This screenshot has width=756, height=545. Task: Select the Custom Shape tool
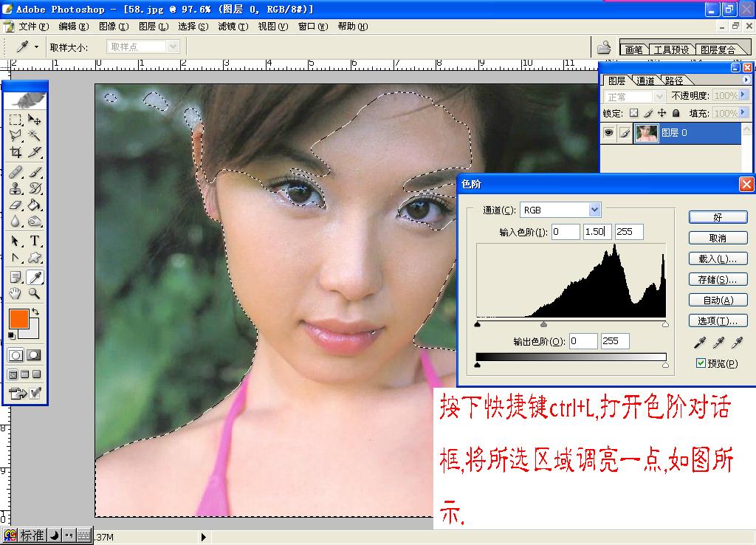pyautogui.click(x=34, y=258)
